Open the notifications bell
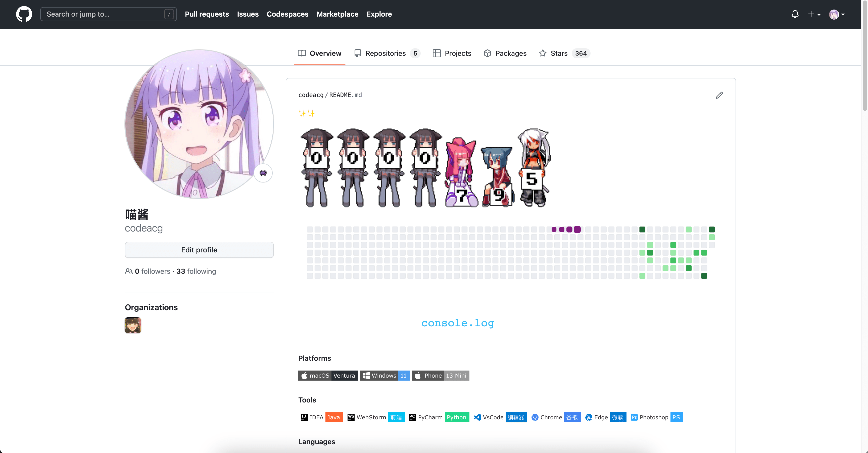 795,14
